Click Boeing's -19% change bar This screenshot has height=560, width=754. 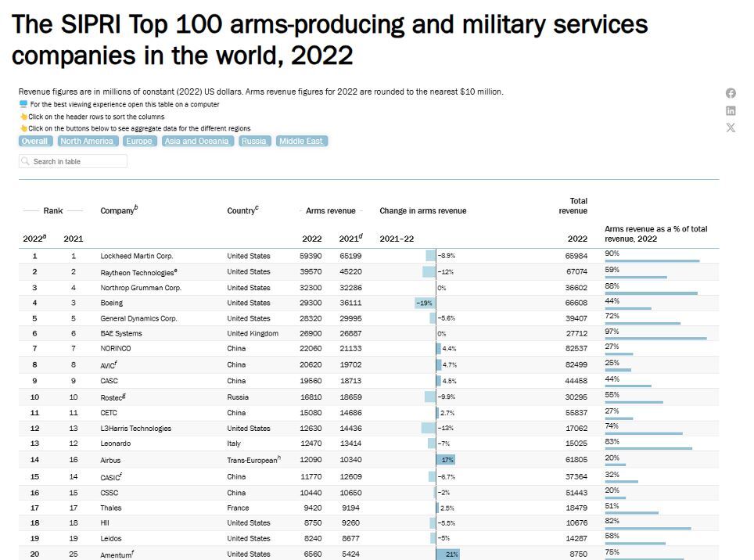[425, 303]
